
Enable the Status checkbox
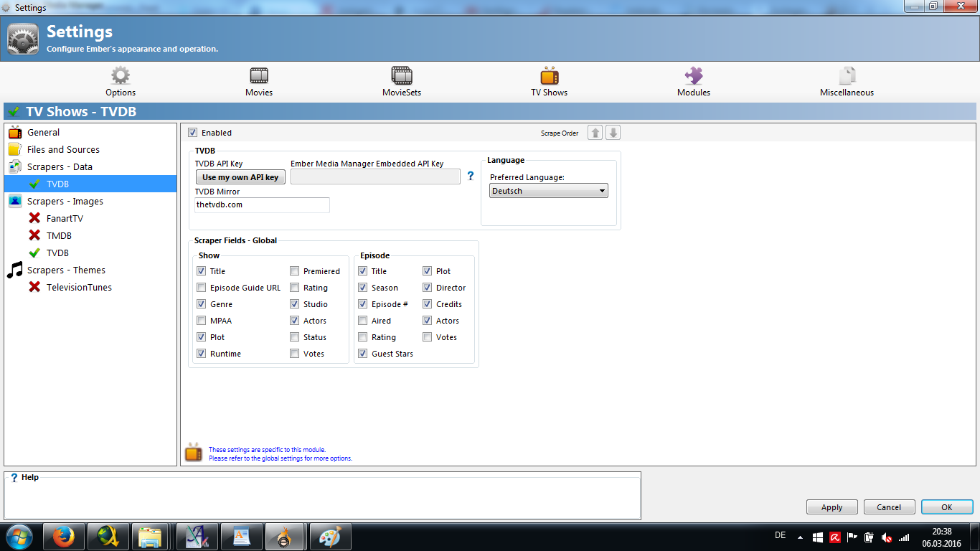point(295,337)
